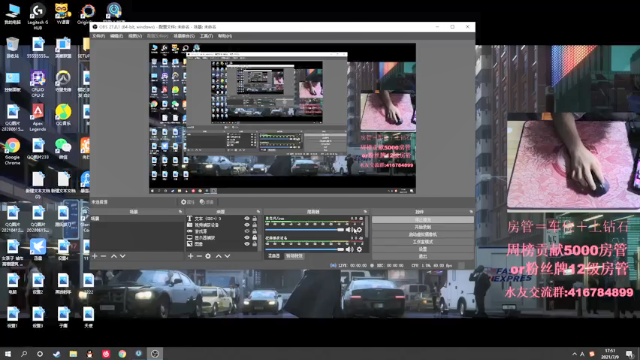The height and width of the screenshot is (360, 640).
Task: Adjust the lower channel volume slider
Action: [x=304, y=249]
